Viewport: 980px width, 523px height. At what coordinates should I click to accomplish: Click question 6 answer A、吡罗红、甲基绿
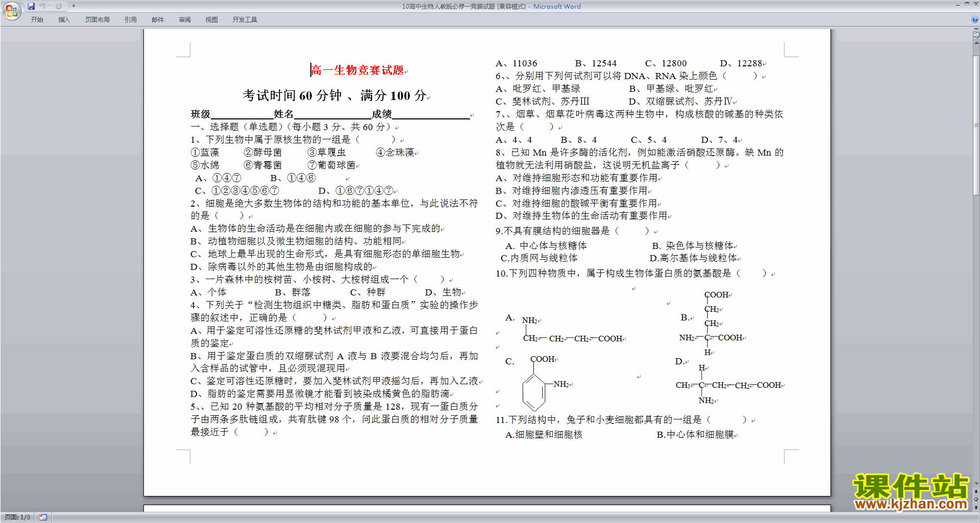point(538,88)
